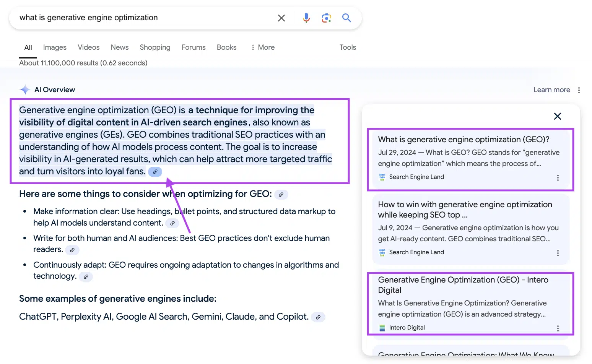The width and height of the screenshot is (592, 364).
Task: Click the Learn more link
Action: [x=552, y=90]
